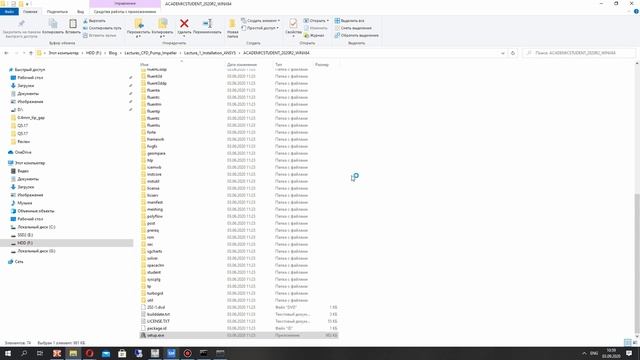This screenshot has height=360, width=640.
Task: Open the recent locations dropdown next to Forward
Action: point(24,53)
